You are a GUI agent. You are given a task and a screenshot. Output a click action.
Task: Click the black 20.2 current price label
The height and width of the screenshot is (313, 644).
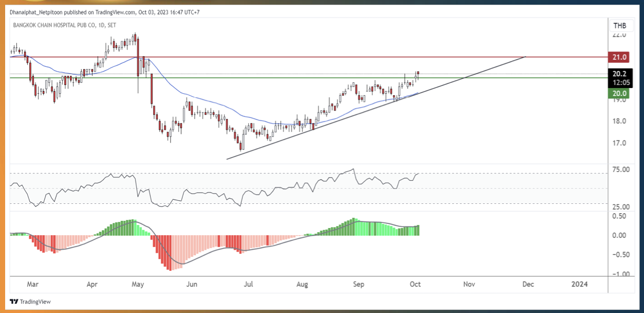[619, 74]
